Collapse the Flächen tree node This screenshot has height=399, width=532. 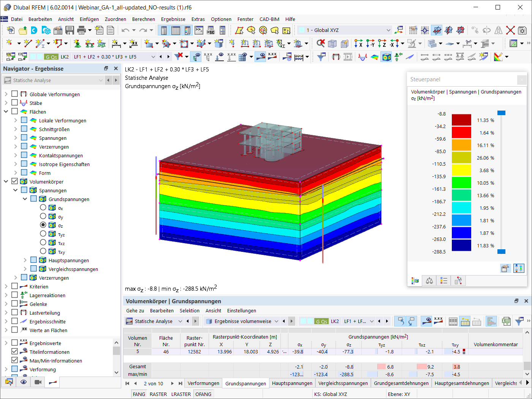(6, 111)
